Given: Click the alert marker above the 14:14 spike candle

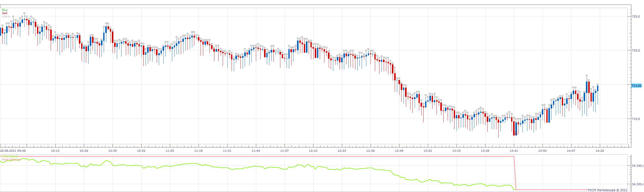Looking at the screenshot, I should click(587, 75).
